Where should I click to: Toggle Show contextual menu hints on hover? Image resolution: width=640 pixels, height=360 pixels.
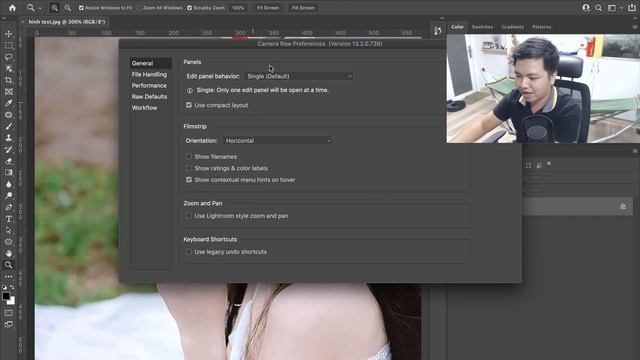point(189,180)
